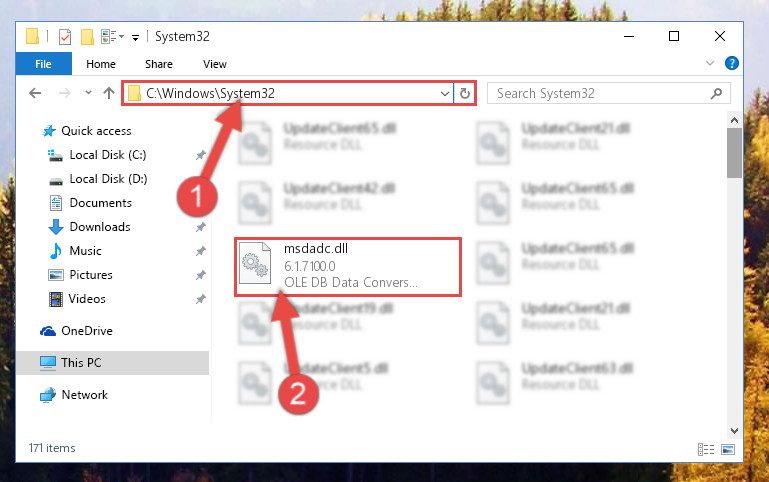Viewport: 769px width, 482px height.
Task: Refresh the System32 folder view
Action: pyautogui.click(x=464, y=93)
